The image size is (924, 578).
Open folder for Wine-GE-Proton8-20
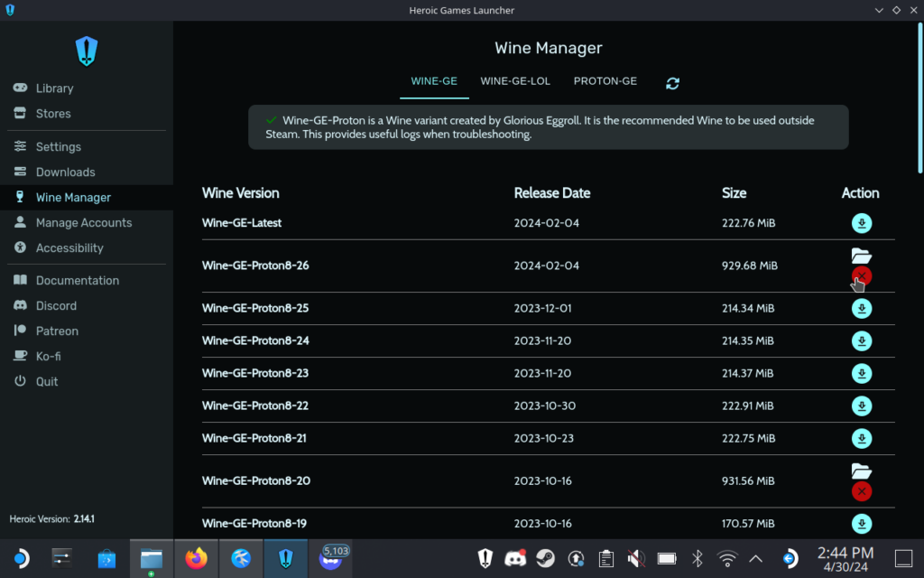pos(861,471)
